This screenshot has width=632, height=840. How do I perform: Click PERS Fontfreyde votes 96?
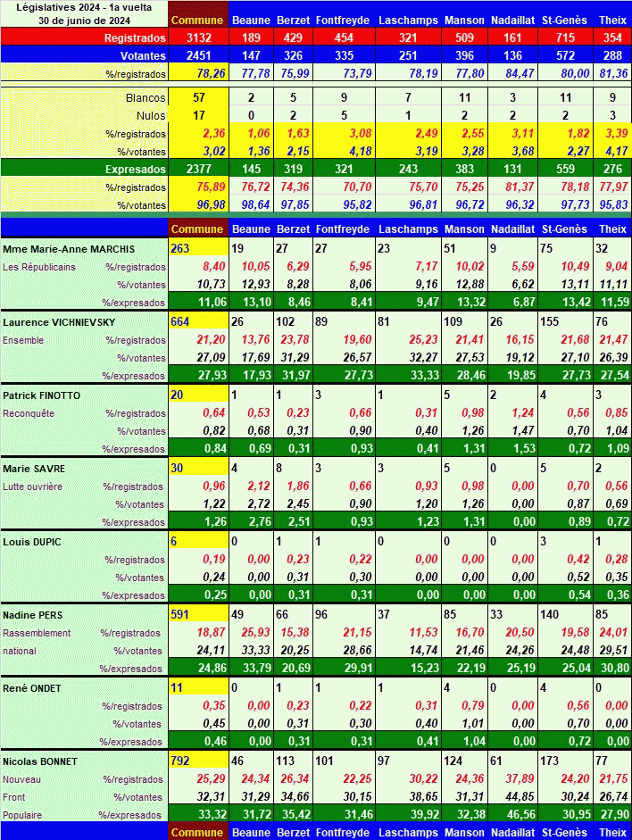tap(321, 614)
